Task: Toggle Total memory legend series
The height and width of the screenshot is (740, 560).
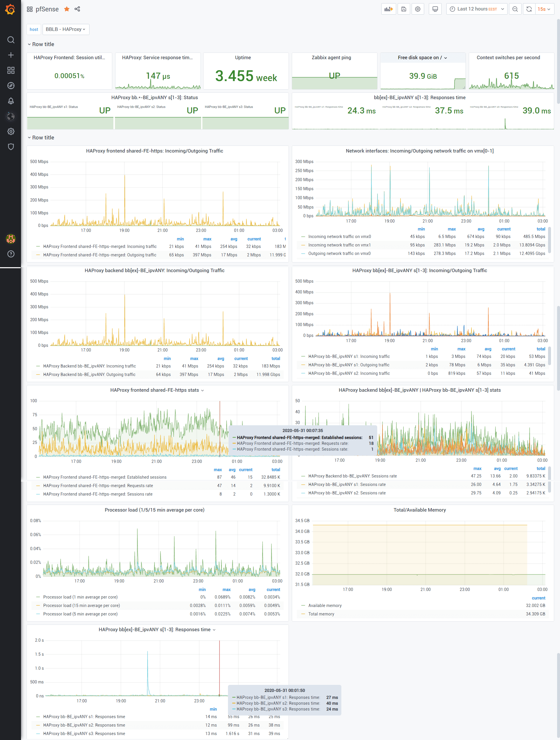Action: [x=321, y=614]
